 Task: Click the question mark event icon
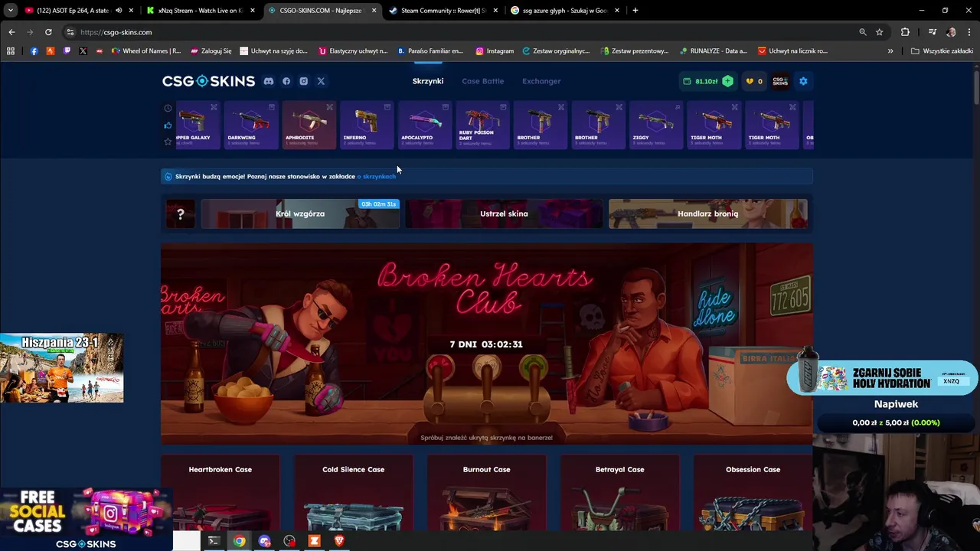(x=181, y=214)
